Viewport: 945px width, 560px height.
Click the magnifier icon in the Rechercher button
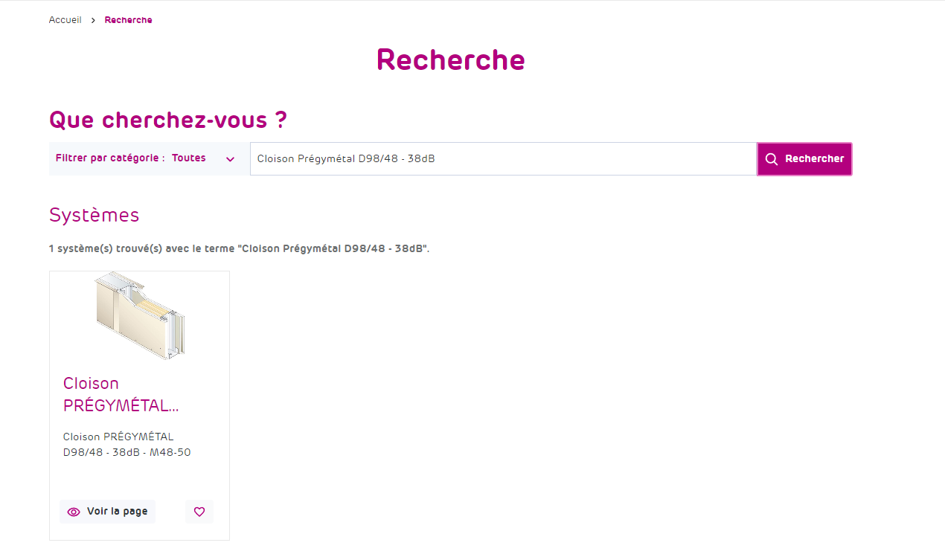point(772,159)
